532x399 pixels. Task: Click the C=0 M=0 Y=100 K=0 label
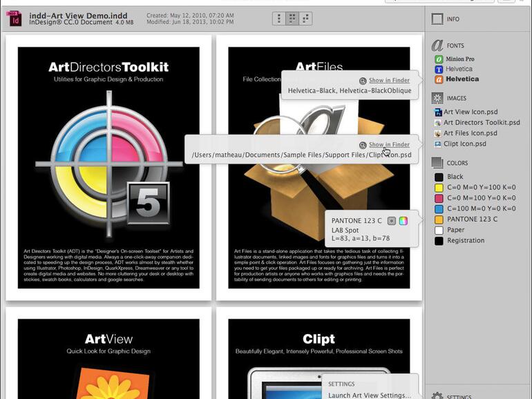482,187
